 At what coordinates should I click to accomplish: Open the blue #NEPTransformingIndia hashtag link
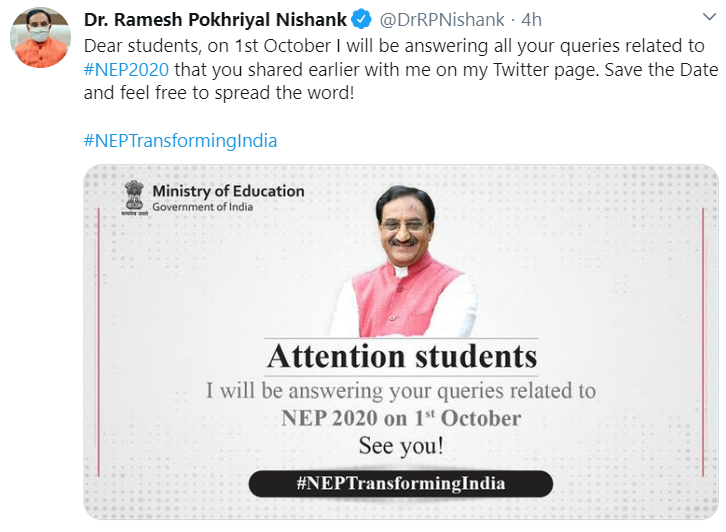pos(180,141)
